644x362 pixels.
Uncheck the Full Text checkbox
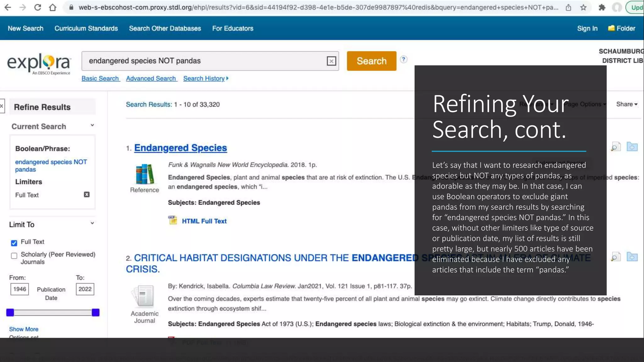click(14, 243)
